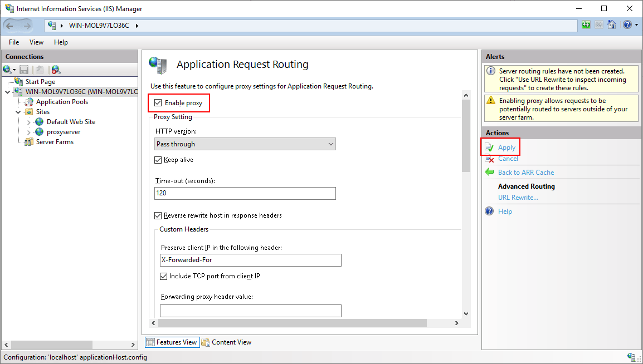Collapse the Sites tree node
The height and width of the screenshot is (364, 643).
pyautogui.click(x=18, y=111)
